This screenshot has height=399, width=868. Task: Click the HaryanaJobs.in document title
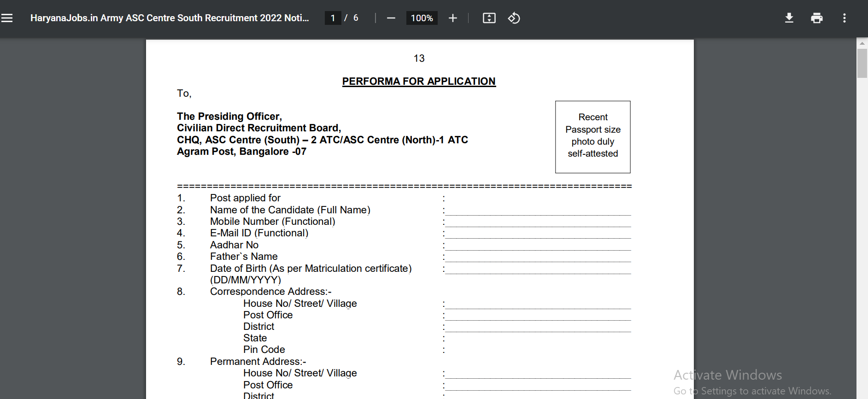tap(170, 18)
